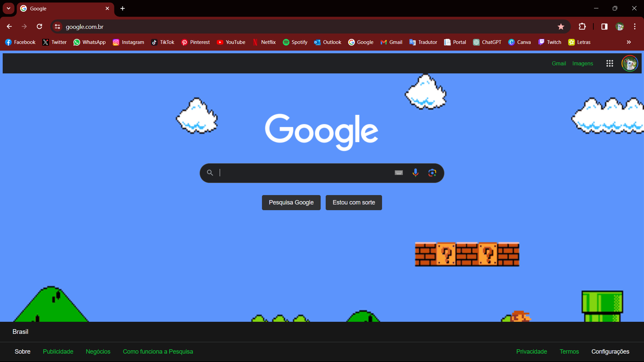The height and width of the screenshot is (362, 644).
Task: View site information in the address bar
Action: point(58,26)
